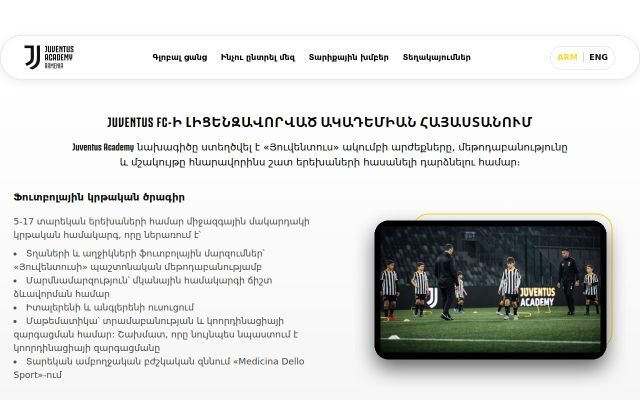Click the JUVENTUS FC-Ի ԼԻՑԵՆԶԱՎՈՐՎԱԾ ԱԿԱԴԵՄԻԱՆ heading
The height and width of the screenshot is (400, 640).
click(319, 122)
